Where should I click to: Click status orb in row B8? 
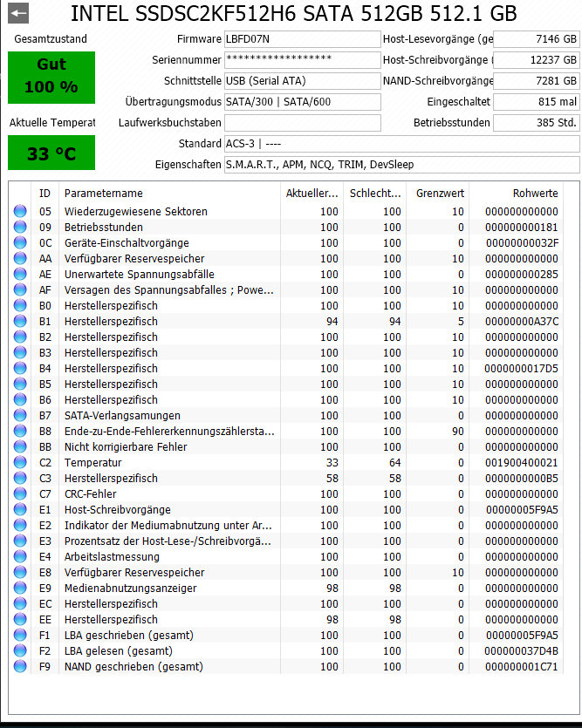20,431
